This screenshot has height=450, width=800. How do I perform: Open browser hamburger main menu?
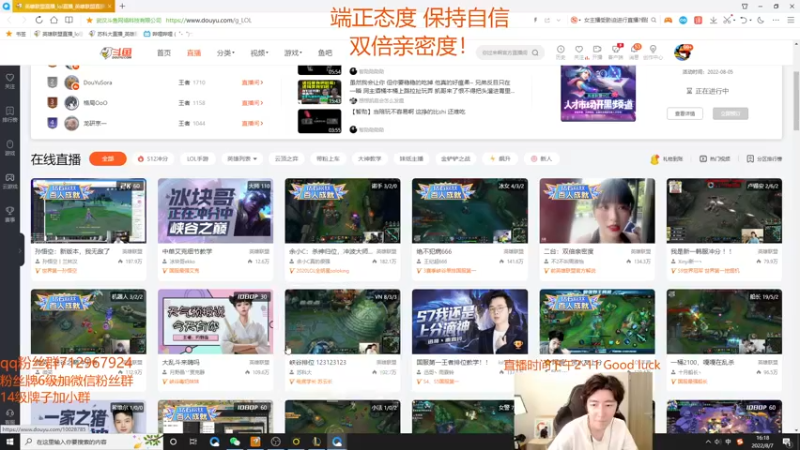point(790,20)
